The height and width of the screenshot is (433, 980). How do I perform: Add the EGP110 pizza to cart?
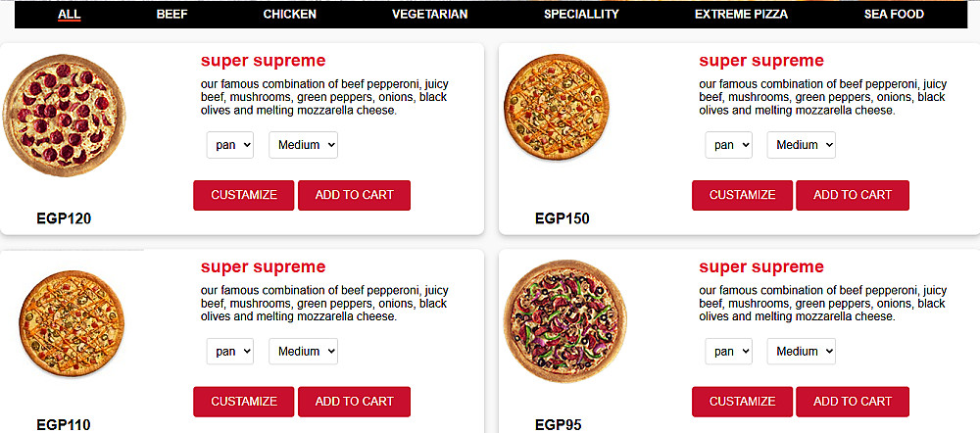[354, 402]
